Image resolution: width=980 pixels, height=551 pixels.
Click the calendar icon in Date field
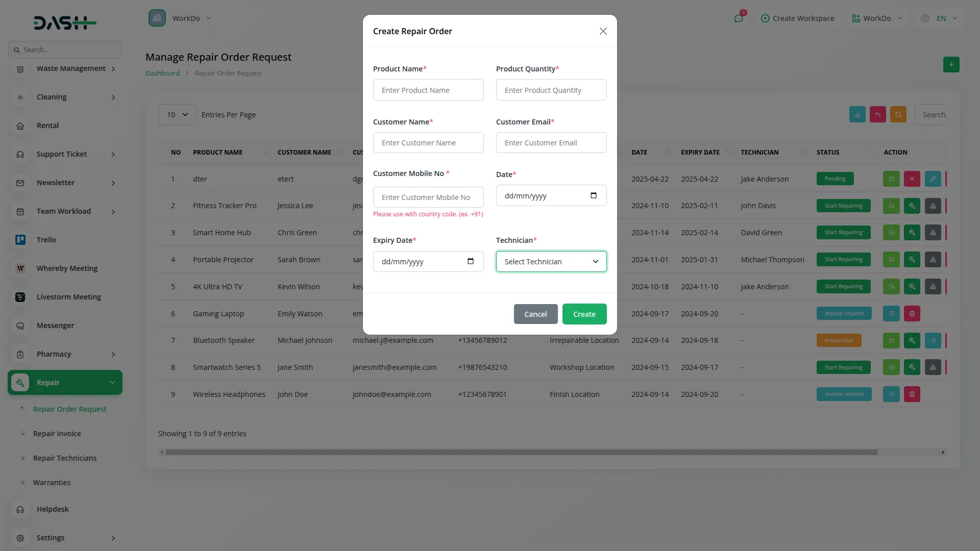(593, 195)
